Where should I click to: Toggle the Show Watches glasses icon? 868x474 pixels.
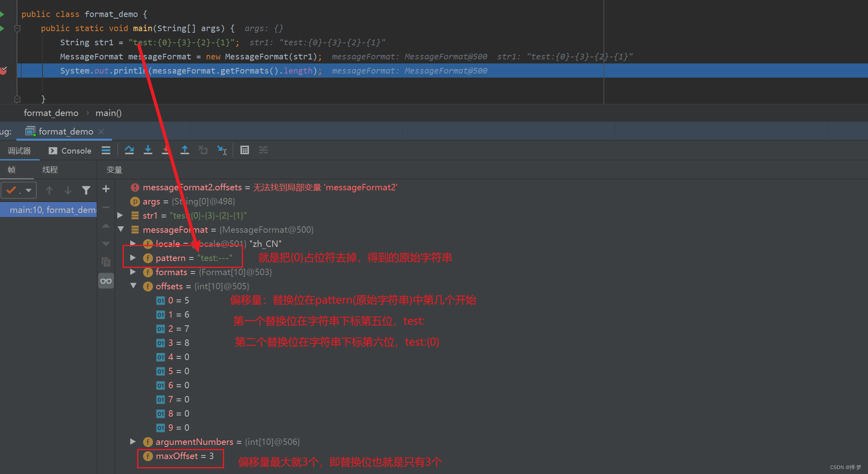click(106, 281)
